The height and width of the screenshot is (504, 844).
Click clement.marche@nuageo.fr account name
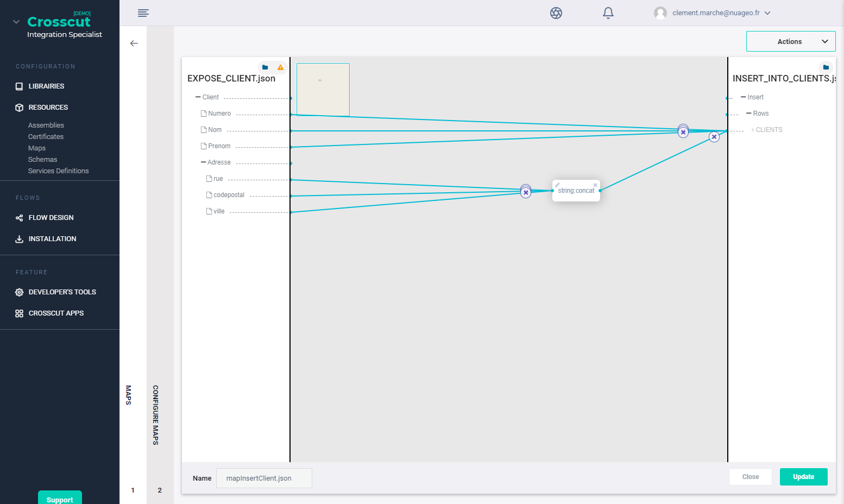[716, 13]
